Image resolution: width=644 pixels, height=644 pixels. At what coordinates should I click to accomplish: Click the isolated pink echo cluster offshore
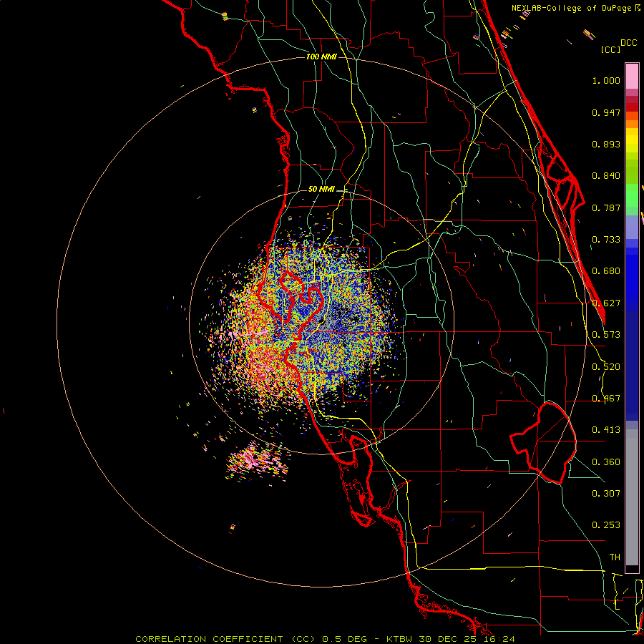point(258,462)
